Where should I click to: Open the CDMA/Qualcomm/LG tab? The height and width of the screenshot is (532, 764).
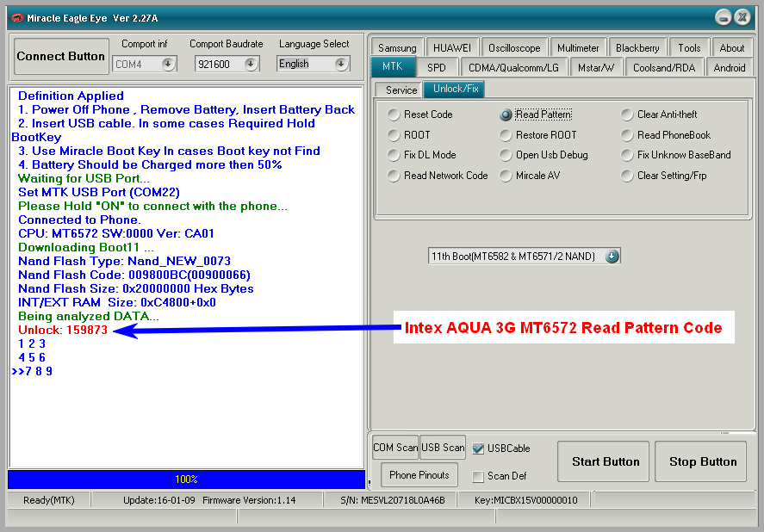[x=513, y=68]
